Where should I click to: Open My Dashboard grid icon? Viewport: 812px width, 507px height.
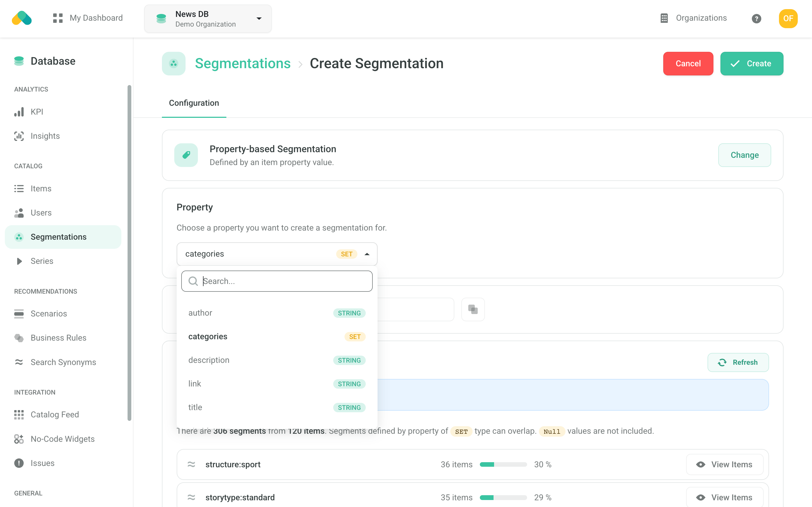click(58, 18)
